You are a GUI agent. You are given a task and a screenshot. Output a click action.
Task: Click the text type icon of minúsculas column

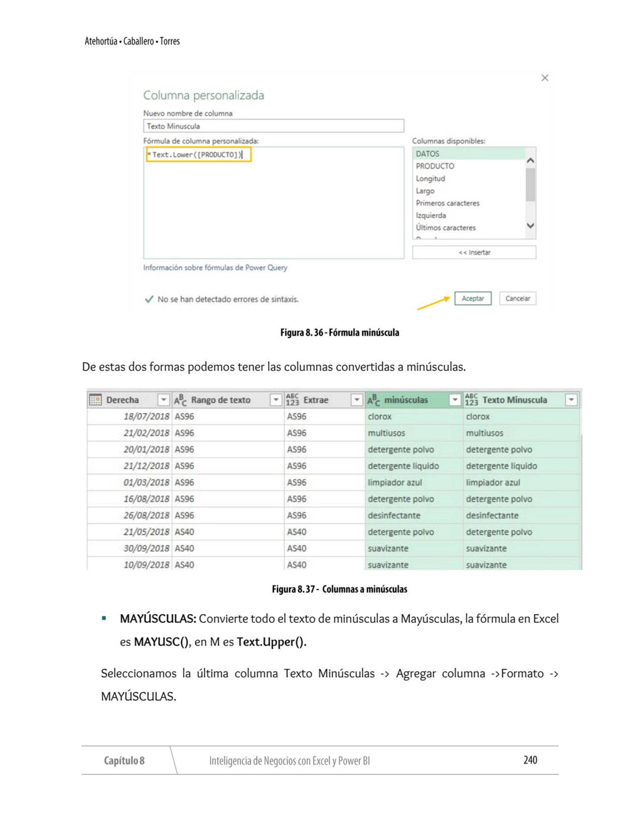pos(373,400)
